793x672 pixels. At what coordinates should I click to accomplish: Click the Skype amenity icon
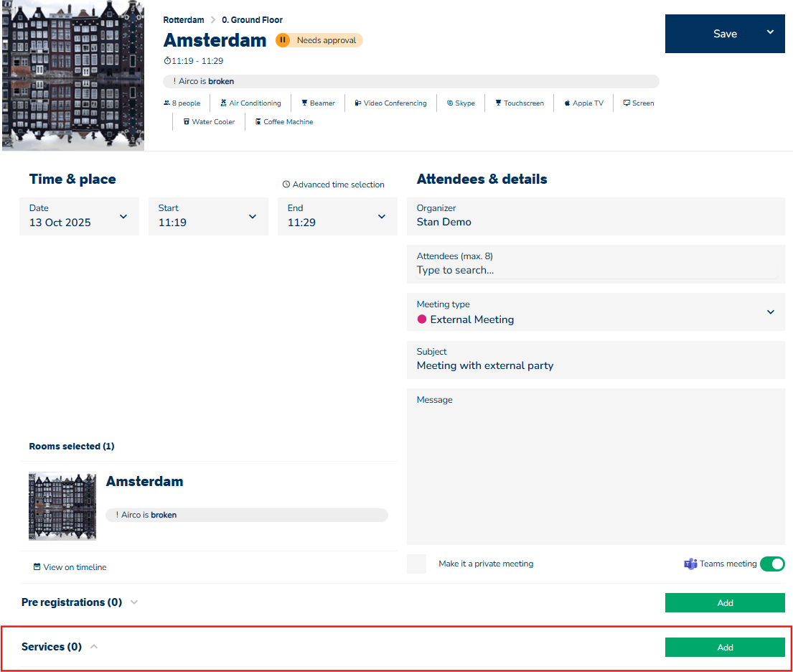tap(450, 103)
